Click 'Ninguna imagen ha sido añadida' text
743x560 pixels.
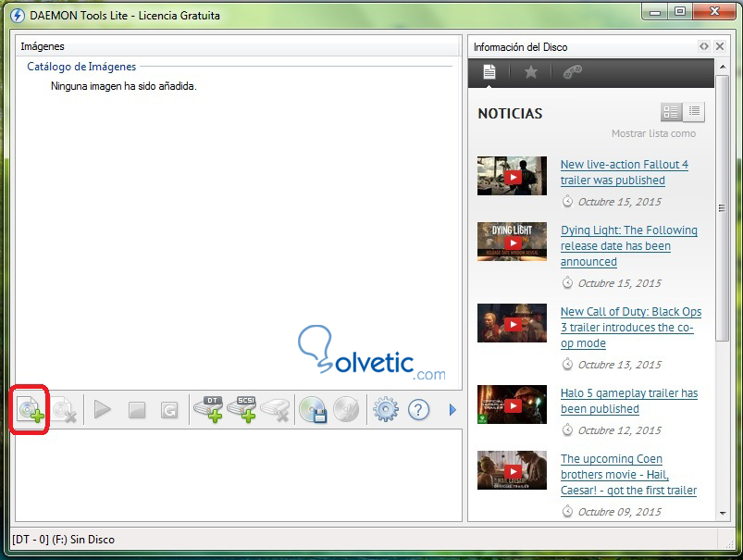click(123, 86)
